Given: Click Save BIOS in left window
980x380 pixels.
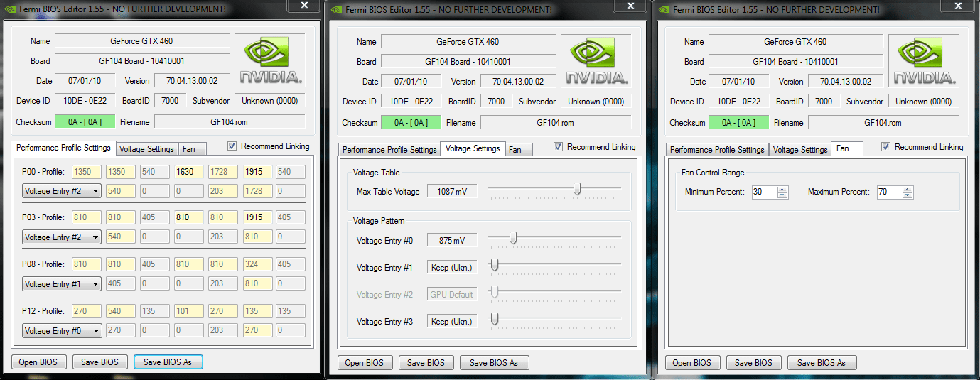Looking at the screenshot, I should click(x=99, y=362).
